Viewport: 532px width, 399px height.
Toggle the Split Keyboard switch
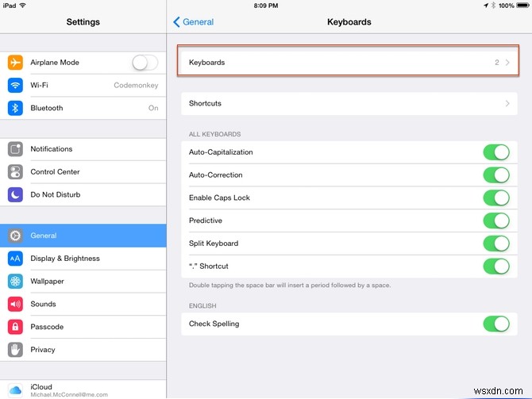point(496,244)
